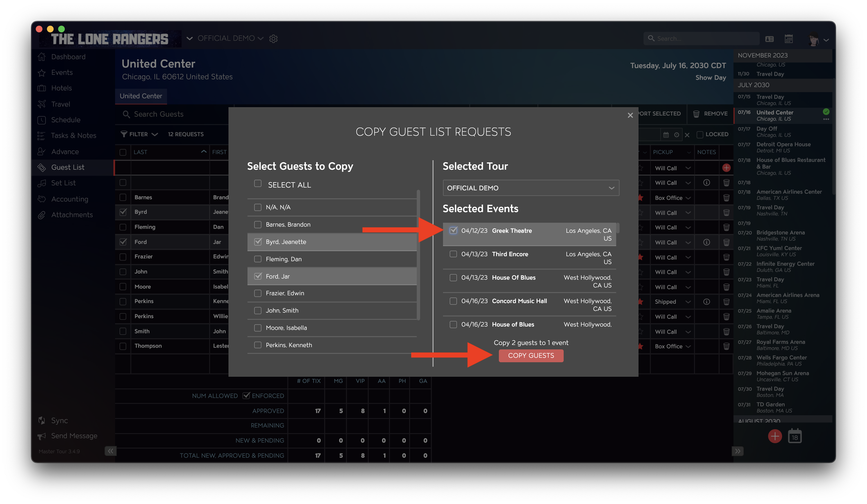Viewport: 867px width, 504px height.
Task: Check Frazier, Edwin guest checkbox
Action: 258,293
